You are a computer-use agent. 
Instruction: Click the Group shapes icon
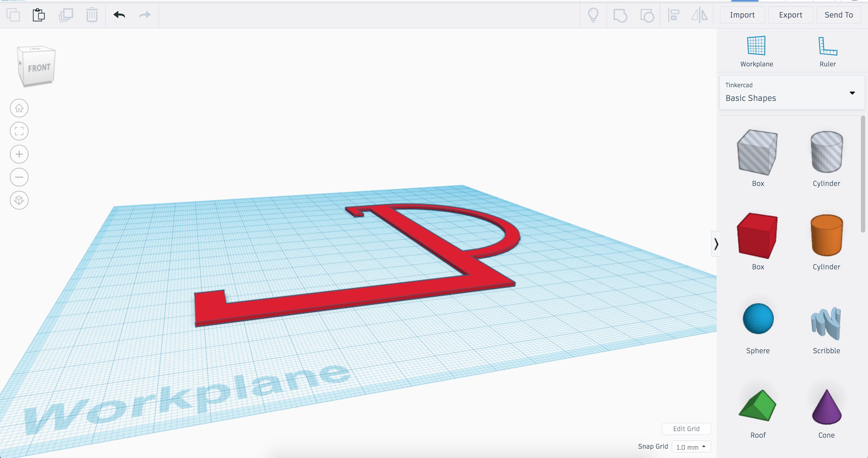pyautogui.click(x=620, y=16)
